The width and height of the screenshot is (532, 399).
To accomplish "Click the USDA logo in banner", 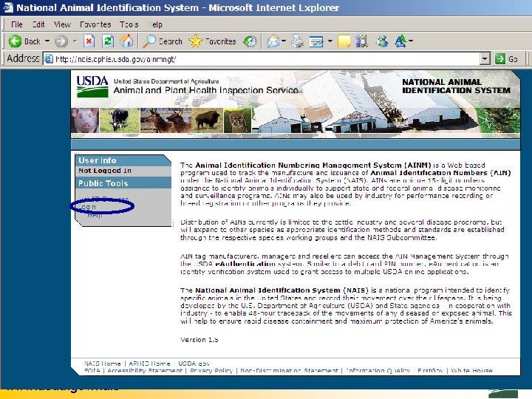I will pyautogui.click(x=92, y=86).
